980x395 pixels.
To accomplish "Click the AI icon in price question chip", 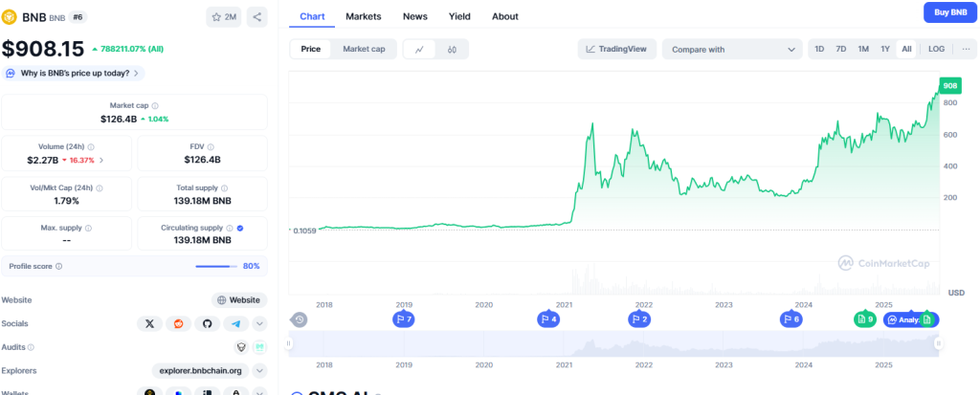I will pyautogui.click(x=11, y=73).
